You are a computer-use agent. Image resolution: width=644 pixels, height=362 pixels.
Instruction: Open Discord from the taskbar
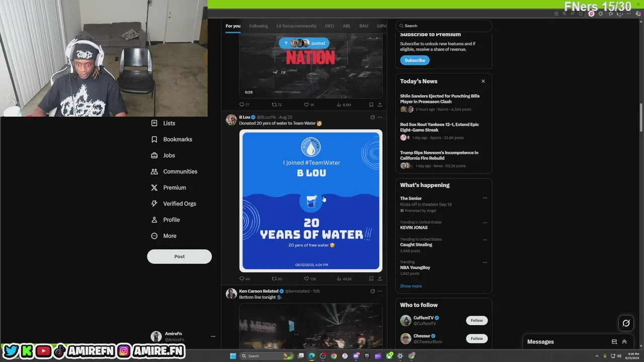coord(356,356)
